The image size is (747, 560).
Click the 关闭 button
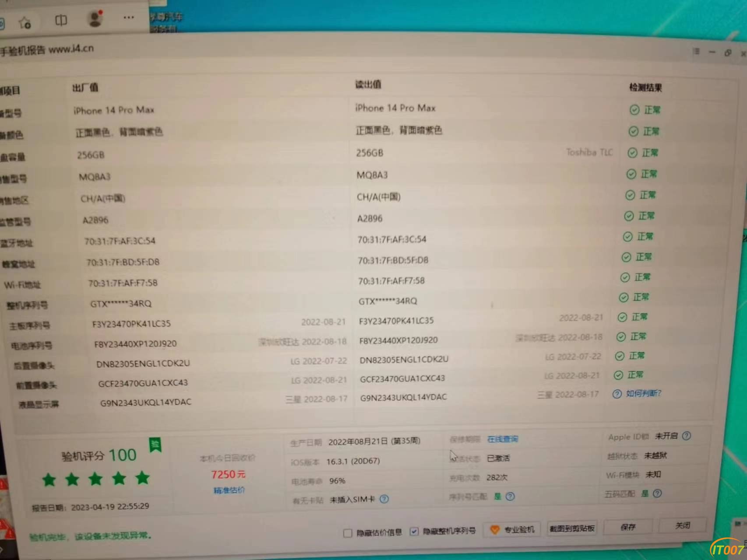683,525
